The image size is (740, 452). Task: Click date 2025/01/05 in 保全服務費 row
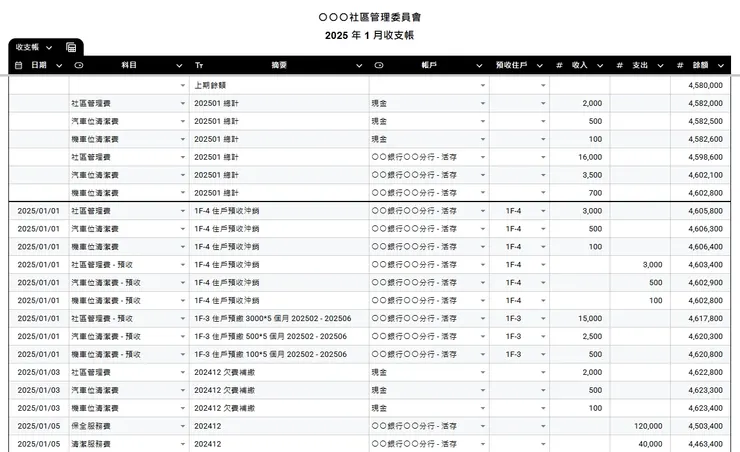[x=39, y=426]
